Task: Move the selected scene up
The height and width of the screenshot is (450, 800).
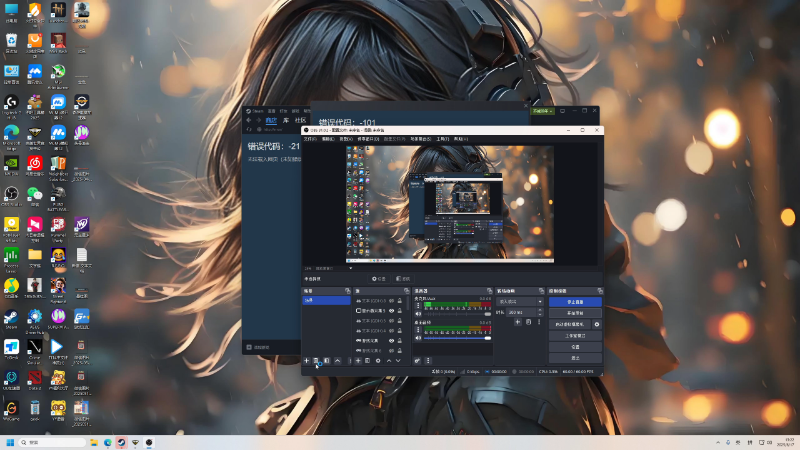Action: coord(338,361)
